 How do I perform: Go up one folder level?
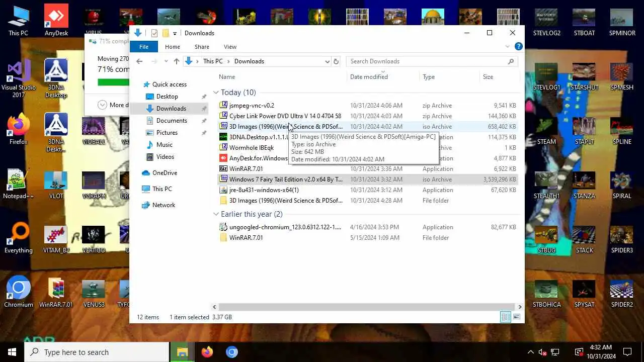point(176,61)
